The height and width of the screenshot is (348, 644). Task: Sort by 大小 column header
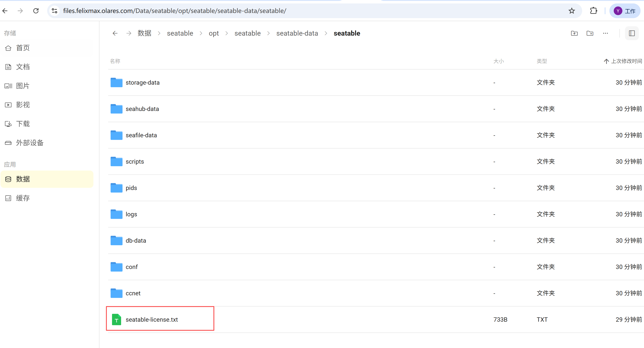tap(498, 61)
